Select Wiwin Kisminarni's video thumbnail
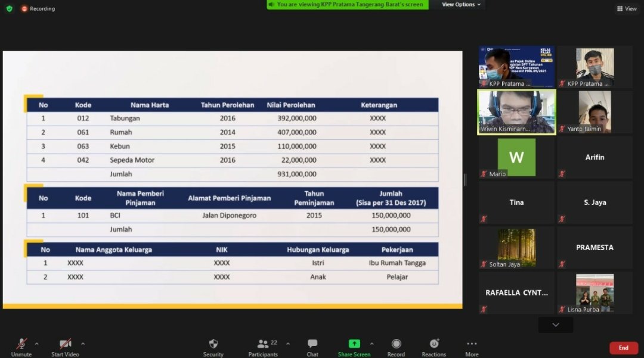This screenshot has height=358, width=644. [516, 112]
